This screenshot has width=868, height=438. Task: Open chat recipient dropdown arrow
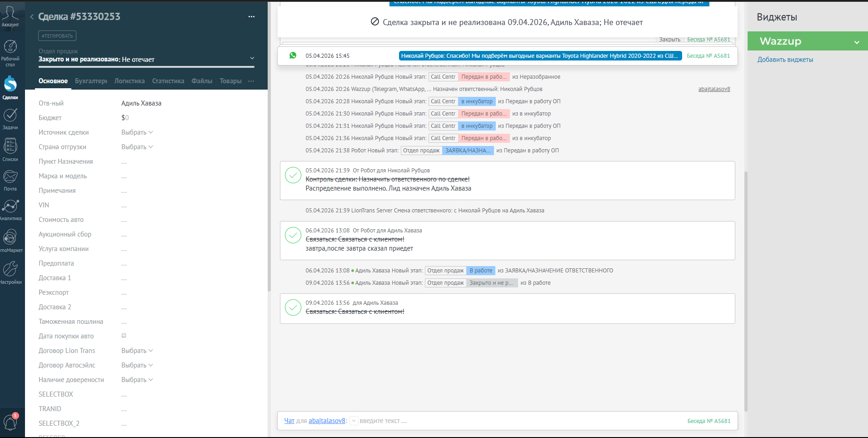pos(354,421)
